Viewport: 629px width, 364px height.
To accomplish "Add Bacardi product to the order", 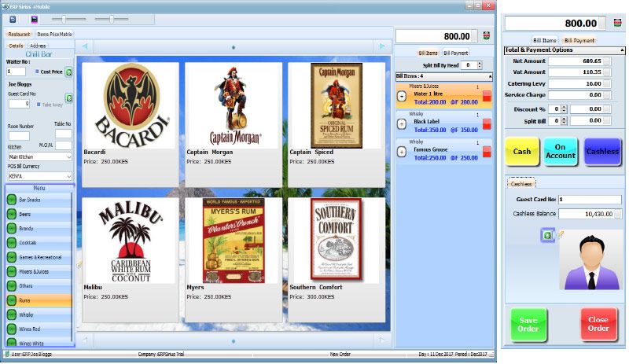I will point(131,124).
